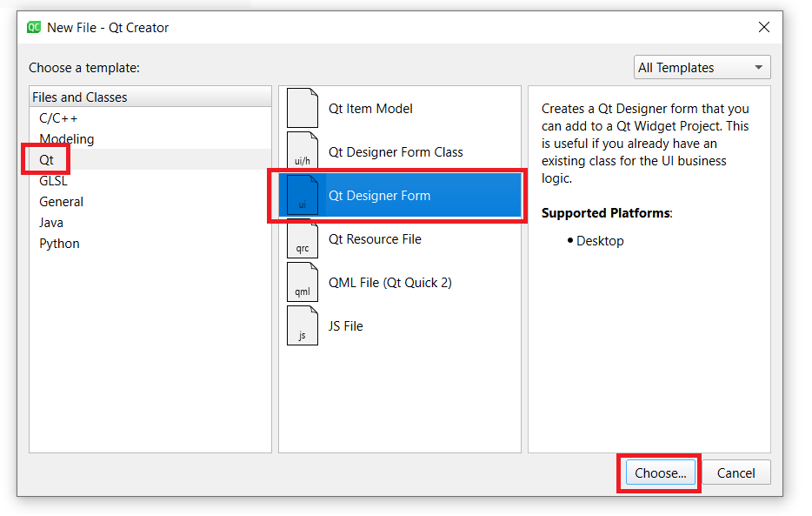Close the New File dialog
Image resolution: width=812 pixels, height=516 pixels.
[x=764, y=28]
